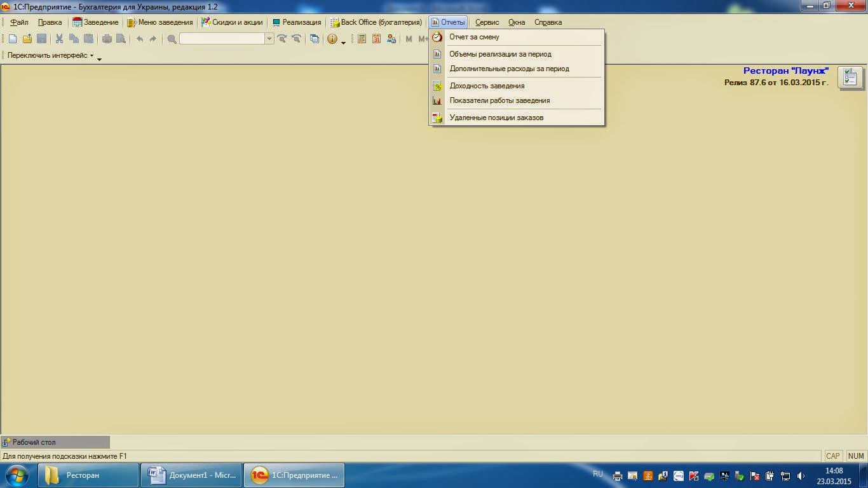Open the Окна menu

click(517, 22)
